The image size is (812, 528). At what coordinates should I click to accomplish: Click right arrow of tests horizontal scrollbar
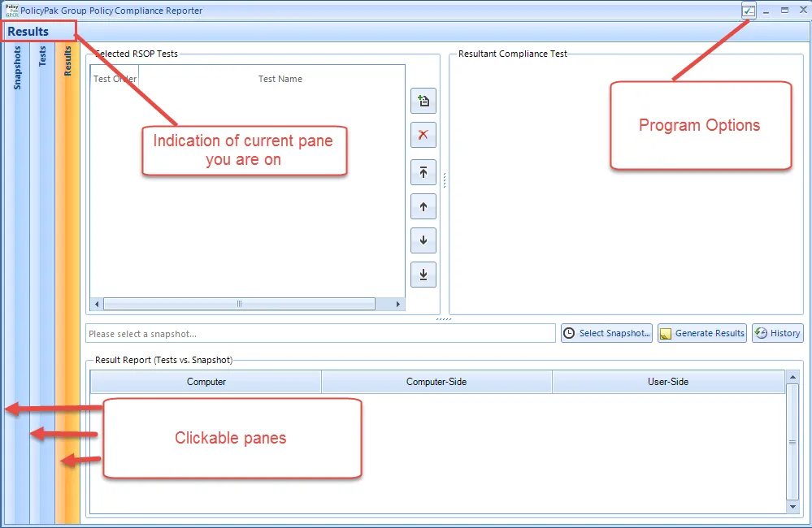[397, 304]
